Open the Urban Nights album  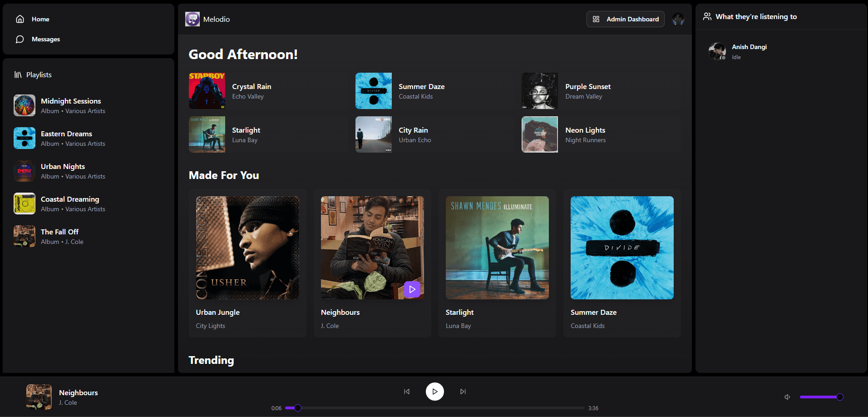(89, 171)
